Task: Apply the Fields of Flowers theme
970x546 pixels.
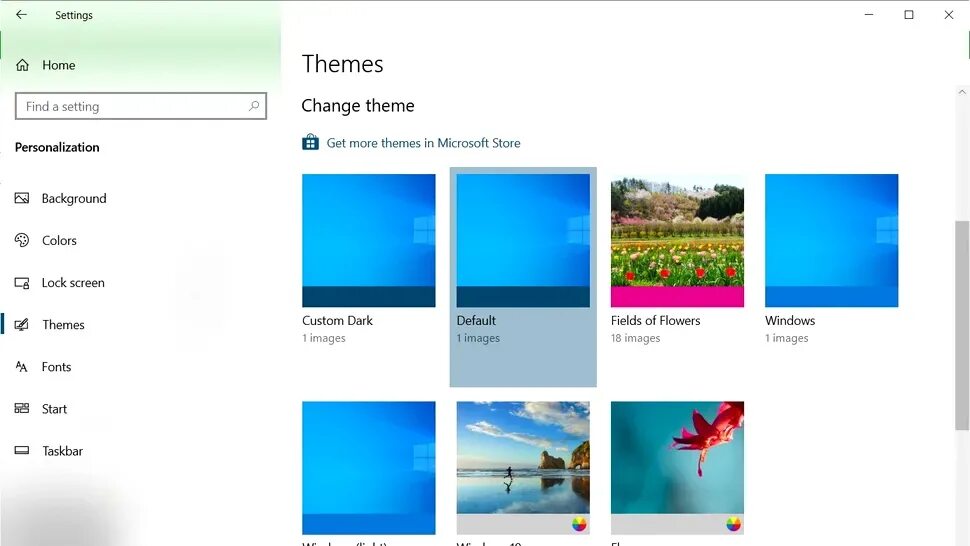Action: pyautogui.click(x=677, y=240)
